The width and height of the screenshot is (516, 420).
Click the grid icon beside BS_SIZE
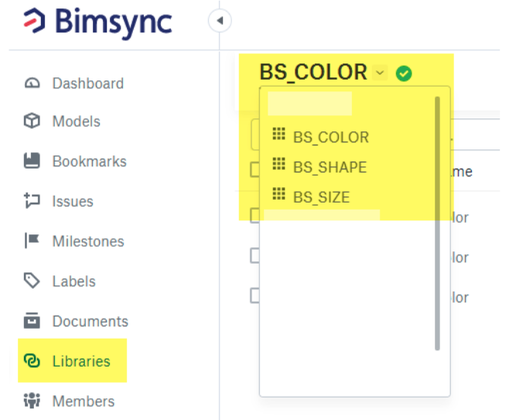coord(279,193)
